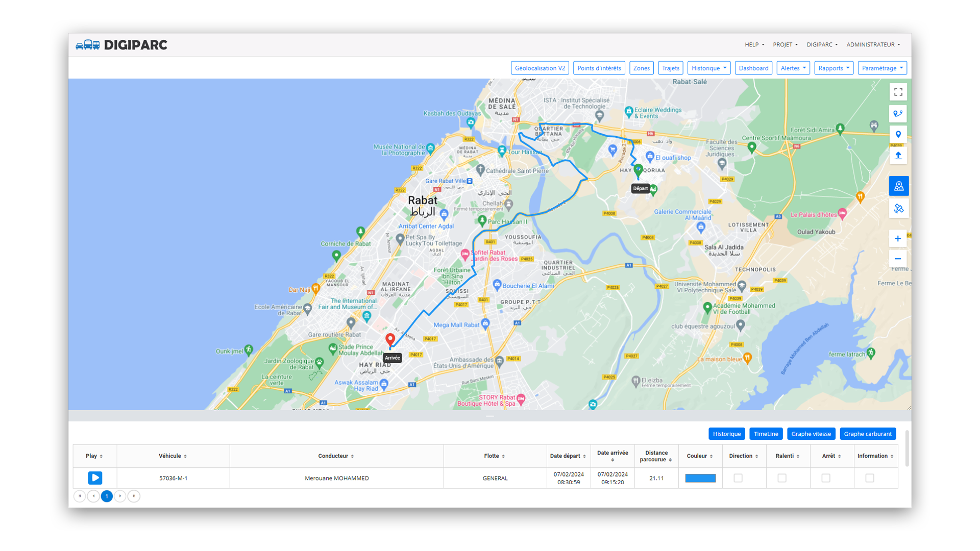
Task: Sort table by Couleur column
Action: [700, 456]
